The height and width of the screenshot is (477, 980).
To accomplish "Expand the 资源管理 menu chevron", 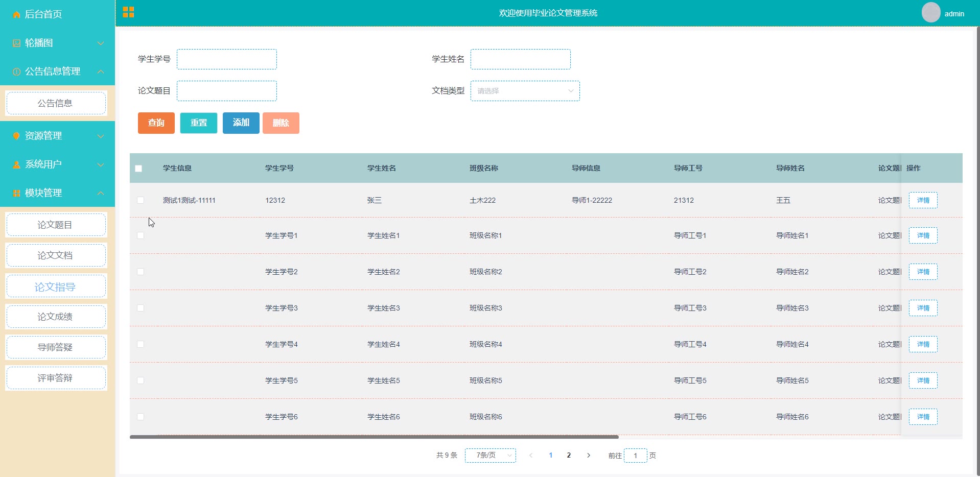I will 101,136.
